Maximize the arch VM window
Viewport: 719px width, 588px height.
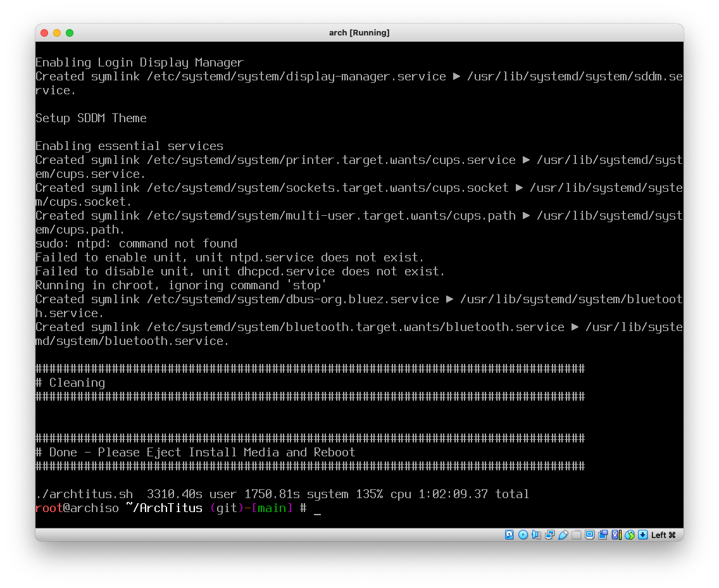point(70,33)
